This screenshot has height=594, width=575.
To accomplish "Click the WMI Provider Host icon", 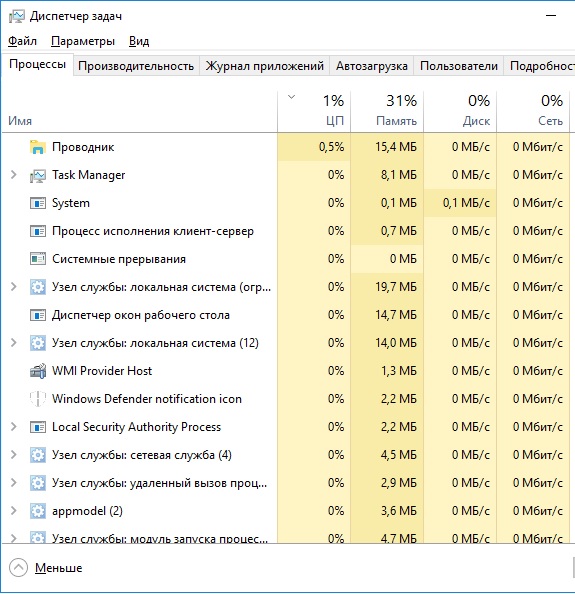I will (38, 371).
